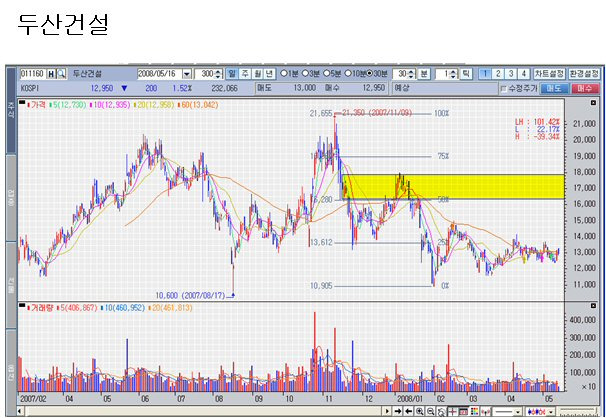The image size is (606, 418).
Task: Click the price pane maximize box top-right
Action: point(593,103)
